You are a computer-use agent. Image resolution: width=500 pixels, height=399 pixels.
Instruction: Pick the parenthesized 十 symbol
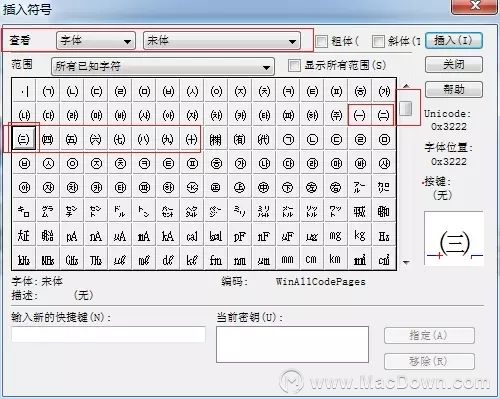pos(192,139)
